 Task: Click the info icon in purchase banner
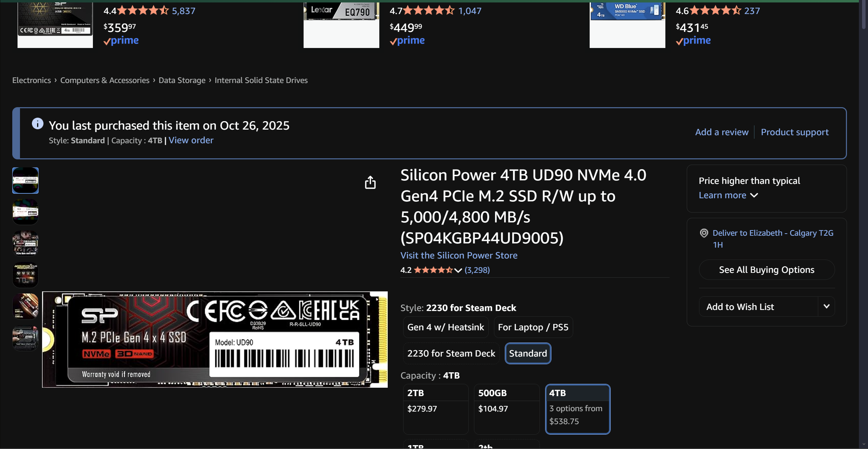[38, 124]
